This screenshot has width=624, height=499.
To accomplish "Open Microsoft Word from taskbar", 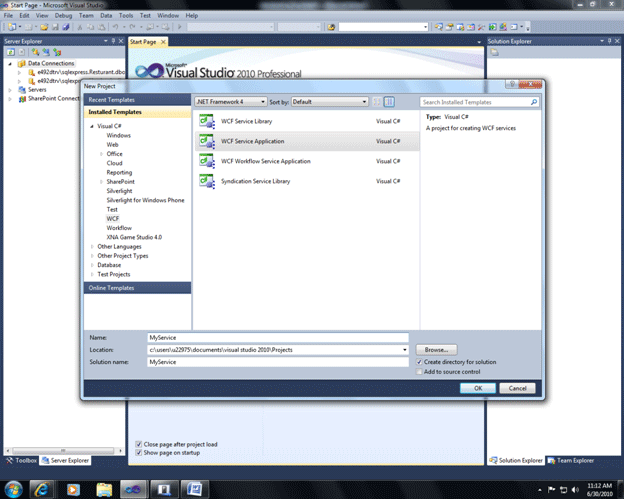I will click(x=194, y=489).
